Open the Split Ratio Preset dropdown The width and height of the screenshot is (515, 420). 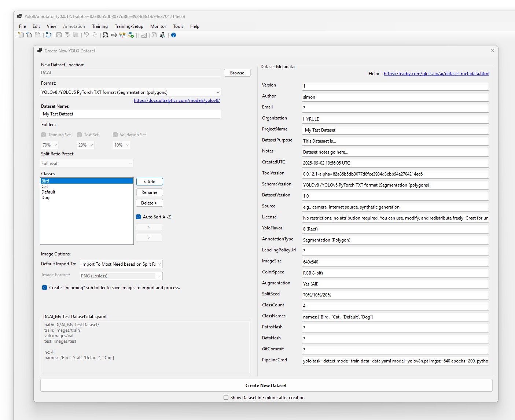(130, 163)
